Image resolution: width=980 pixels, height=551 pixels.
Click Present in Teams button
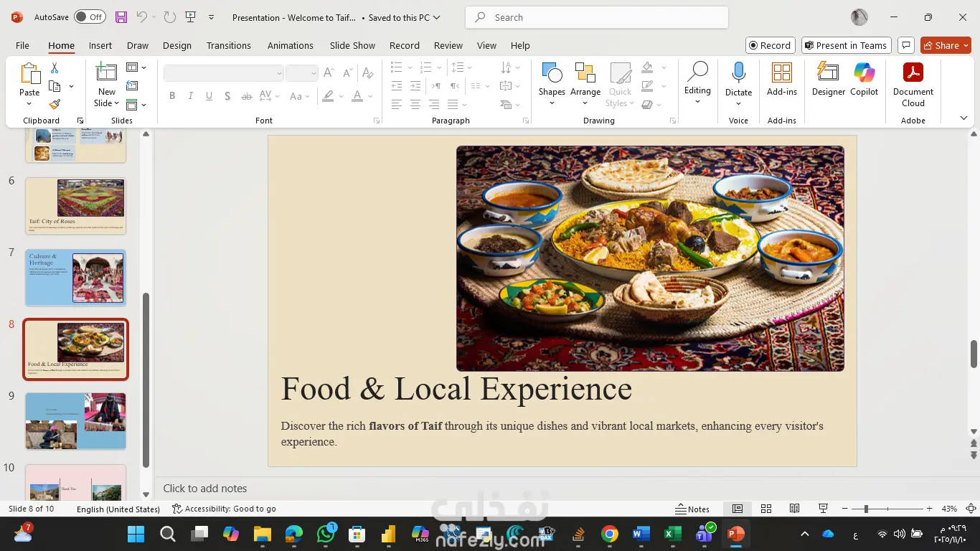pyautogui.click(x=846, y=45)
